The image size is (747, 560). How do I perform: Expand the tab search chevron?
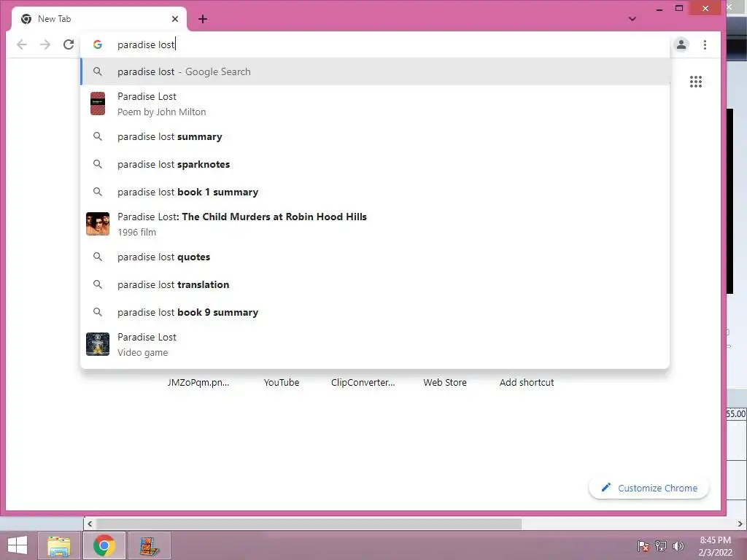click(632, 19)
